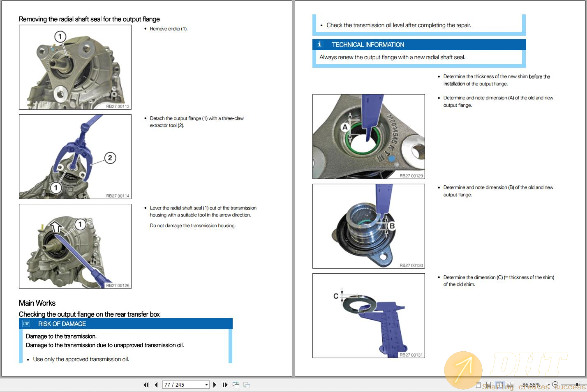Click the TECHNICAL INFORMATION info icon
The image size is (587, 392).
click(x=319, y=44)
